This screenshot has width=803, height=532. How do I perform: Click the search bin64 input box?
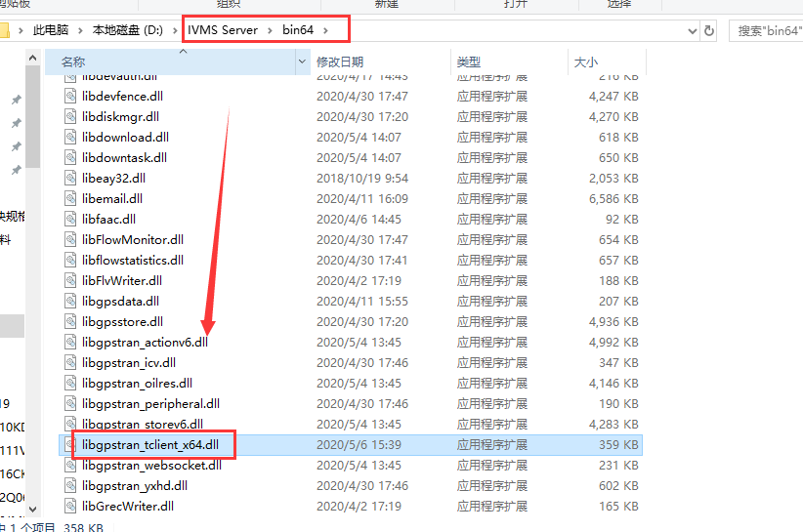[x=767, y=30]
